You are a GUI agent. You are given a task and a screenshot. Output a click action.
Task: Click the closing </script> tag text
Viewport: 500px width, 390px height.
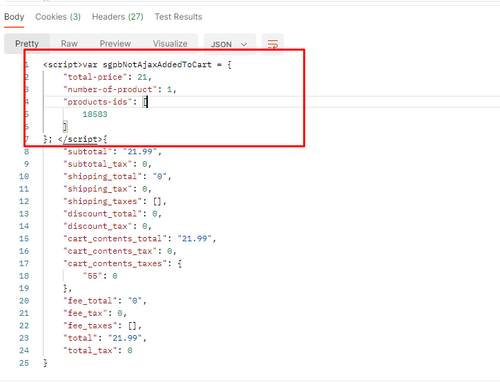point(80,139)
